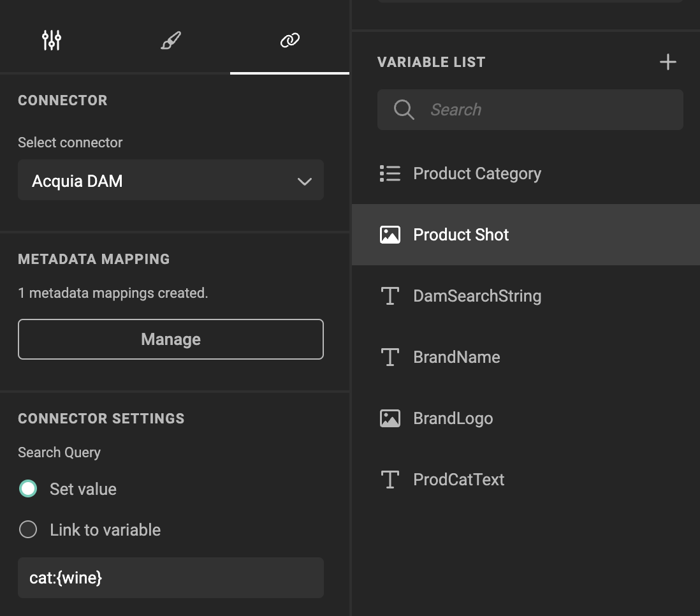Select the DamSearchString variable
This screenshot has height=616, width=700.
[x=525, y=296]
